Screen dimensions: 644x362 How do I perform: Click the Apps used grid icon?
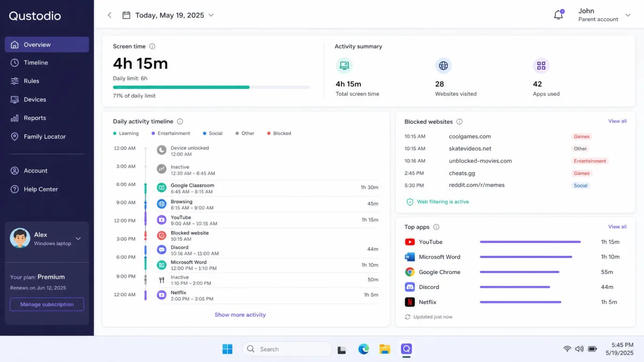click(x=541, y=65)
